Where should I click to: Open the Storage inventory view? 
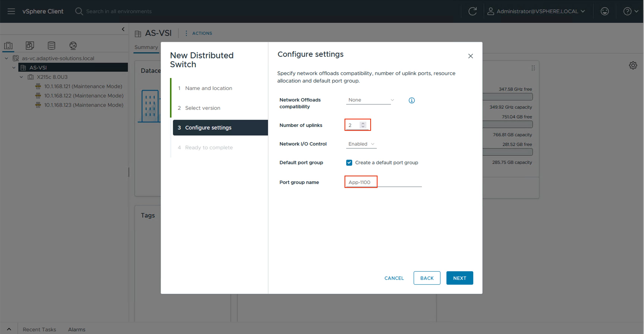click(51, 46)
